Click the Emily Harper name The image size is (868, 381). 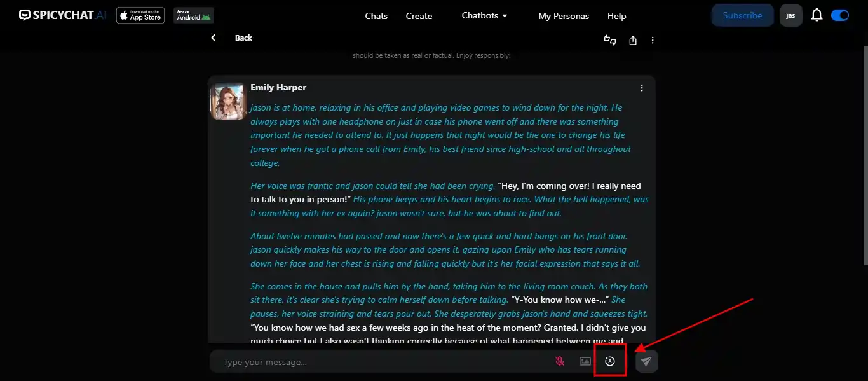pyautogui.click(x=278, y=87)
